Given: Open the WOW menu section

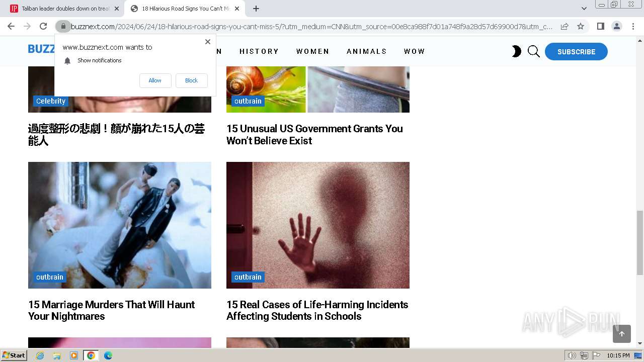Looking at the screenshot, I should coord(414,51).
